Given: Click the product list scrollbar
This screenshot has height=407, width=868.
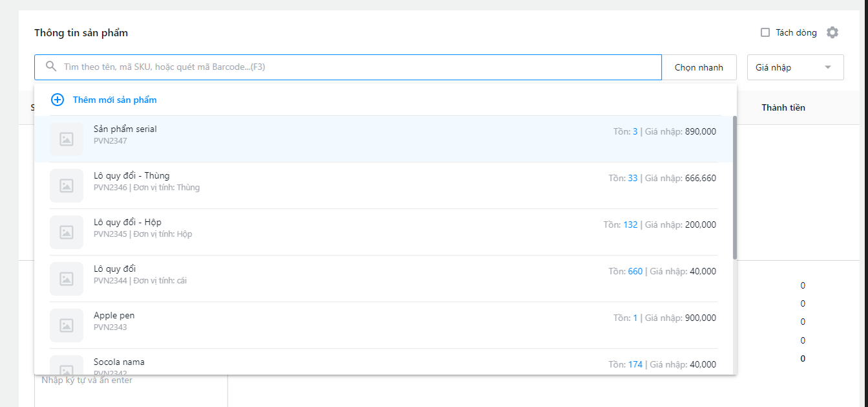Looking at the screenshot, I should (x=735, y=188).
